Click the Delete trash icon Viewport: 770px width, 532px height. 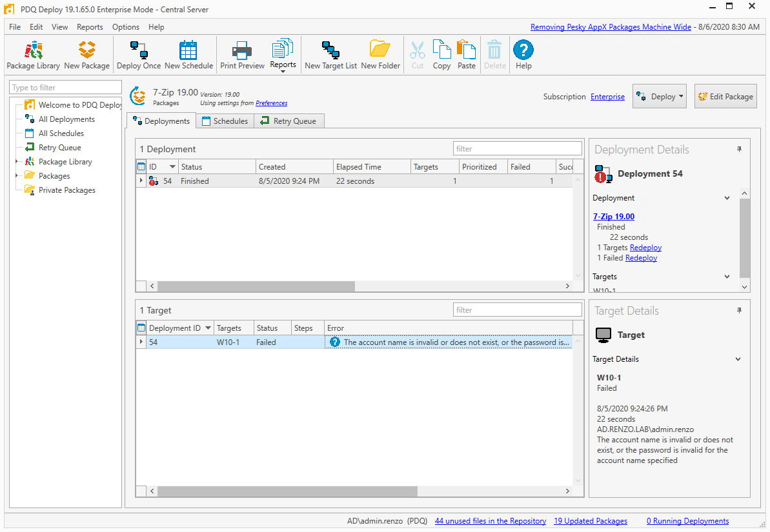(494, 55)
